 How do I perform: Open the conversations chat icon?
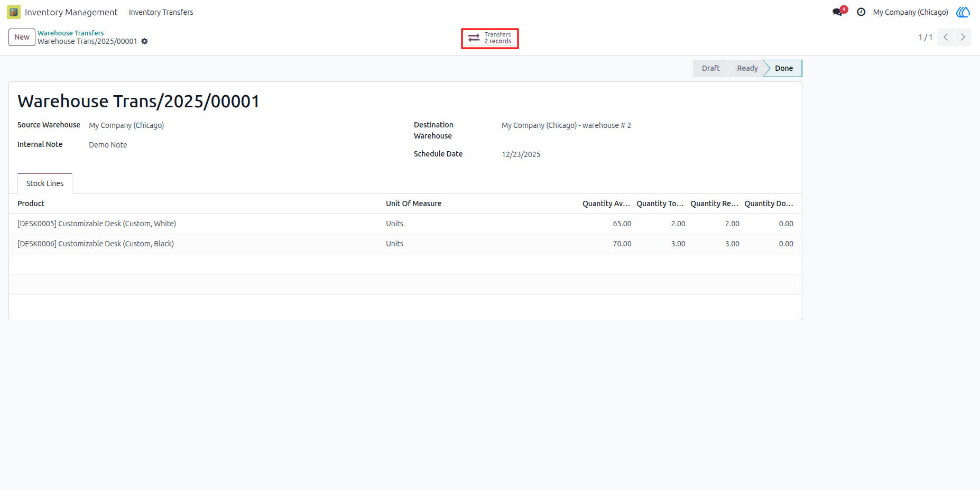coord(838,12)
